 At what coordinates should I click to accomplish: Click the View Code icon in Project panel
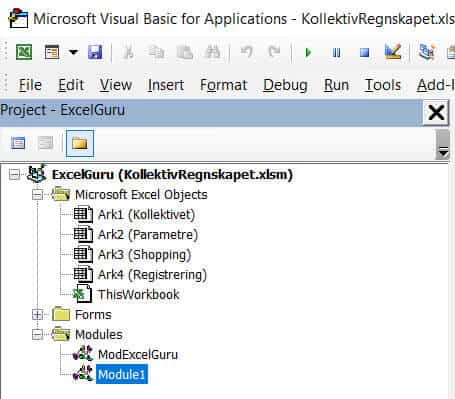pos(18,143)
